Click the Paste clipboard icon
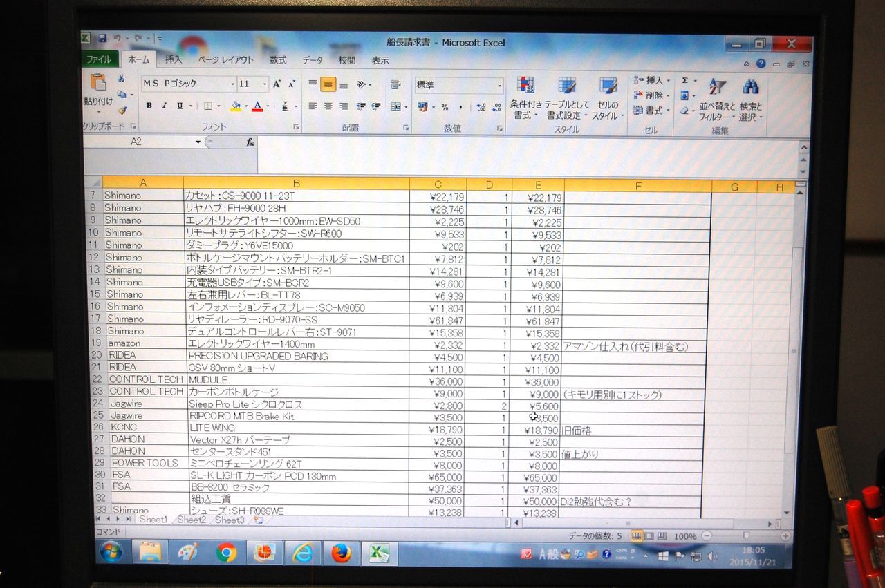This screenshot has width=885, height=588. 97,82
